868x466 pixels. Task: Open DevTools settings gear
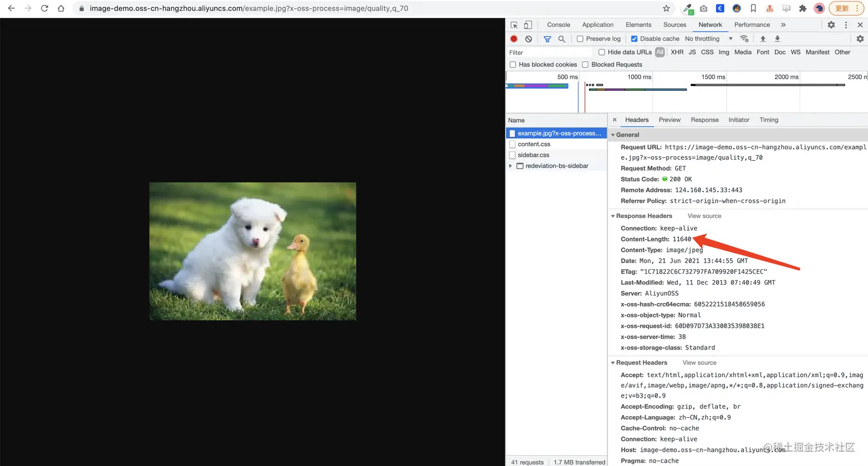pos(831,25)
